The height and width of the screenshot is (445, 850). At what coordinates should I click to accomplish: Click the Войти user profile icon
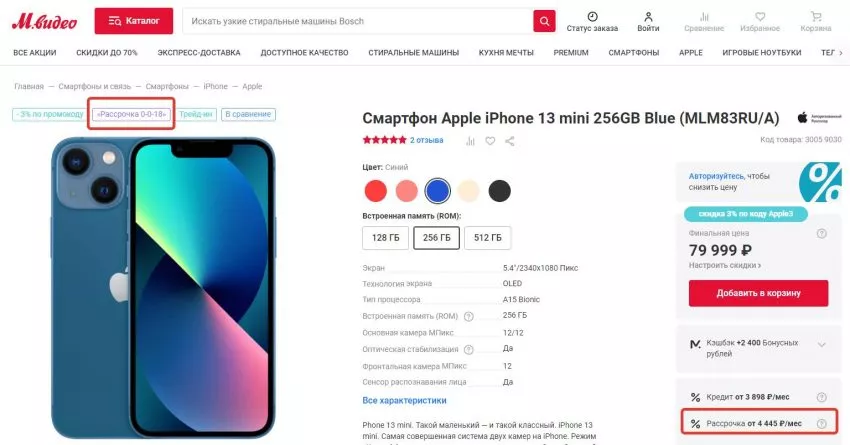(x=648, y=16)
